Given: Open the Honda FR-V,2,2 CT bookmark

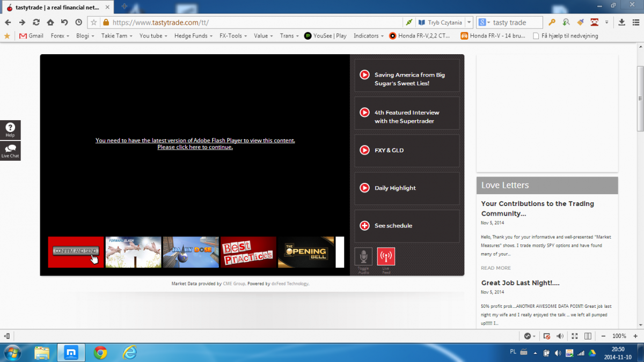Looking at the screenshot, I should (420, 36).
